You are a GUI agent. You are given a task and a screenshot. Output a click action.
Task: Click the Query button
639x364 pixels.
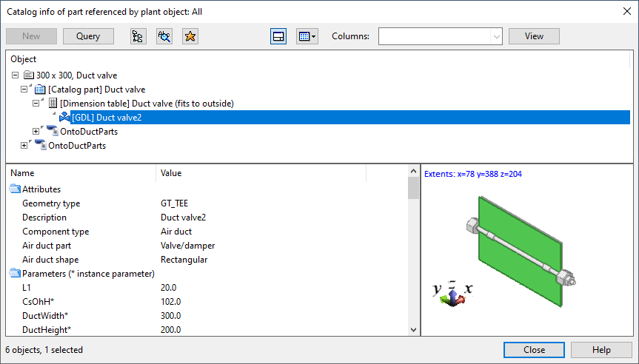[88, 36]
